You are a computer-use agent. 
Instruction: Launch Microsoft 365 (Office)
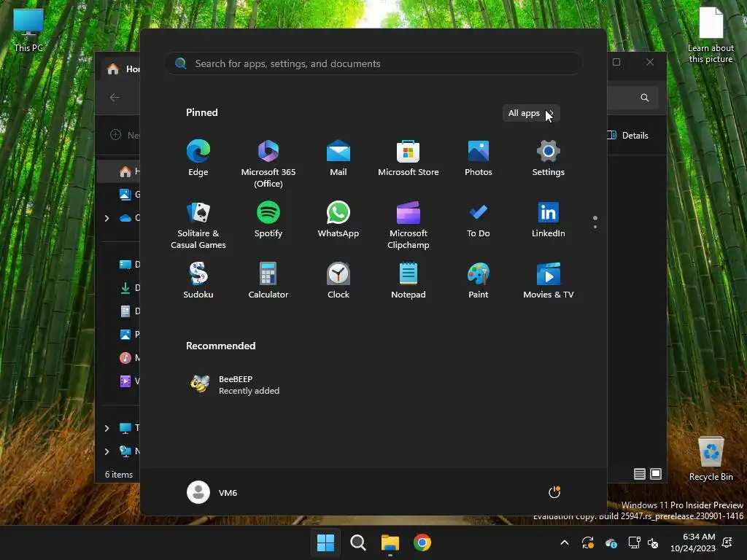268,163
